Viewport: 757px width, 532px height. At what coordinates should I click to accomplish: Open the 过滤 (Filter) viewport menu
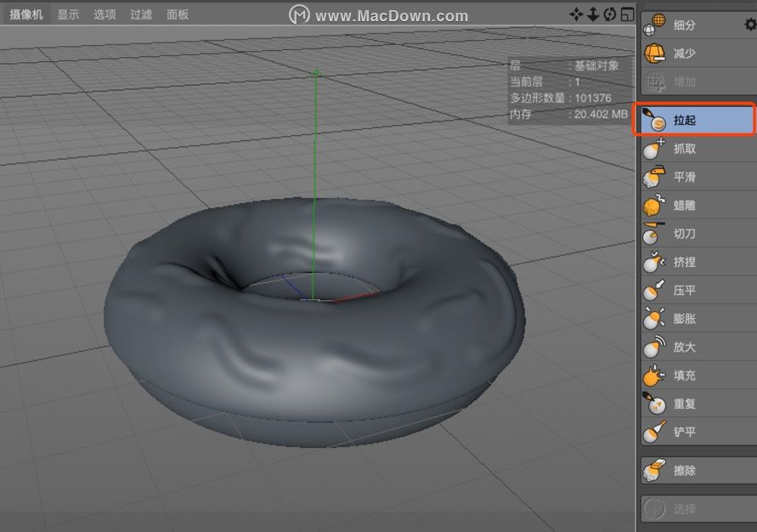point(141,14)
